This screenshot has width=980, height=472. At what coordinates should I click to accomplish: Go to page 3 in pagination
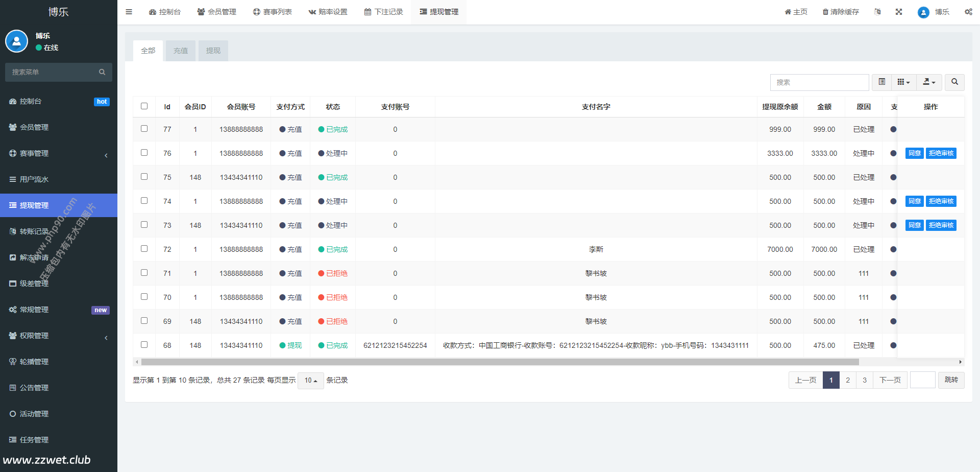point(865,380)
